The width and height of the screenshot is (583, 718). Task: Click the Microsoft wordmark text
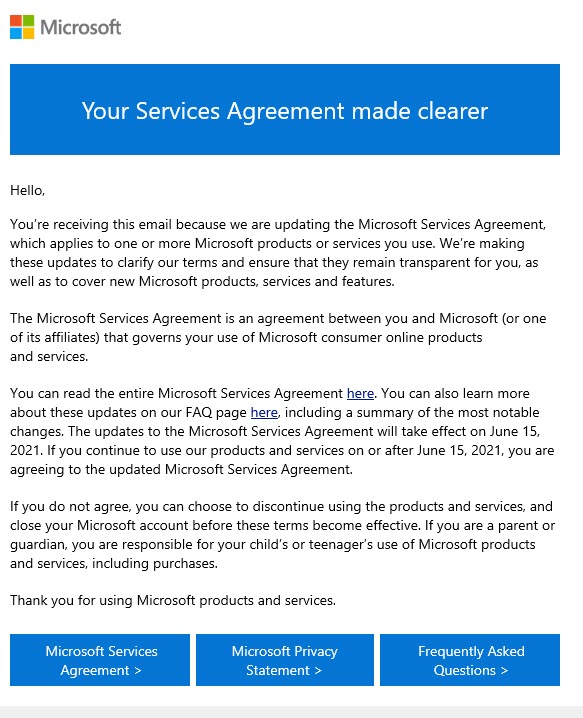click(81, 27)
